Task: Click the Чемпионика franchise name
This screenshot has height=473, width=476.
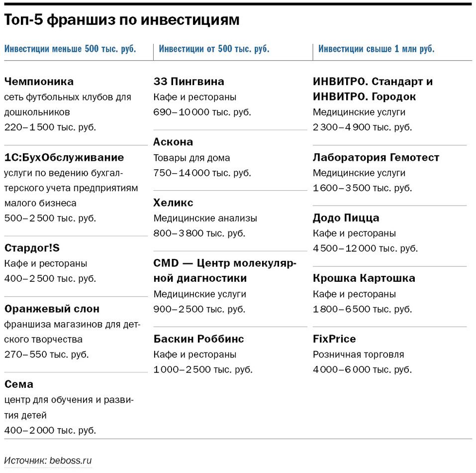Action: (39, 81)
